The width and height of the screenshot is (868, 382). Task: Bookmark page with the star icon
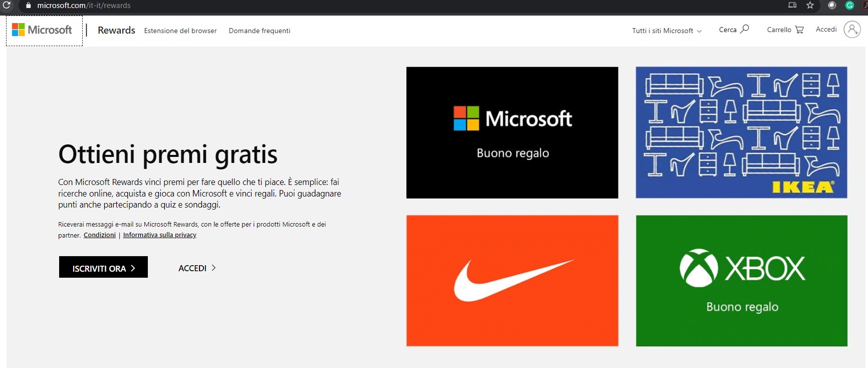point(810,6)
